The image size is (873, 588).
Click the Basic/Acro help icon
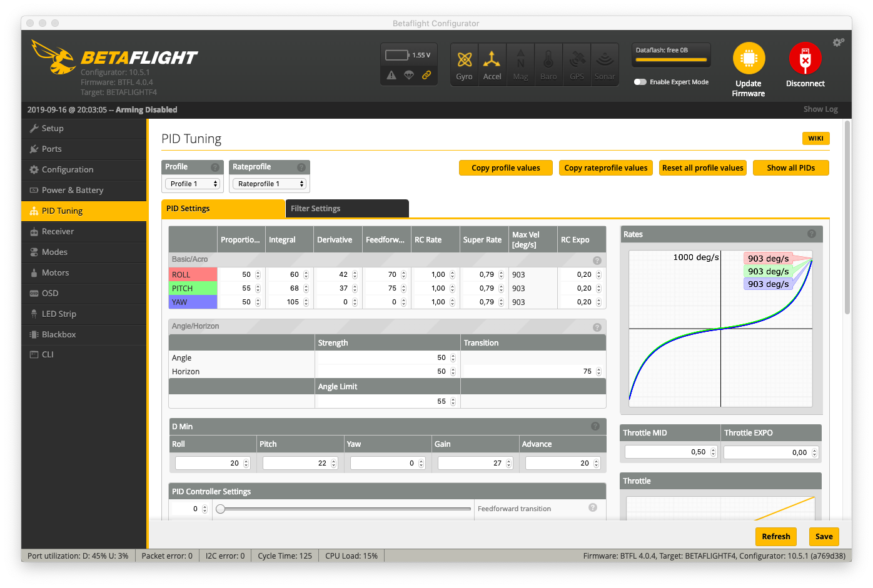tap(597, 261)
